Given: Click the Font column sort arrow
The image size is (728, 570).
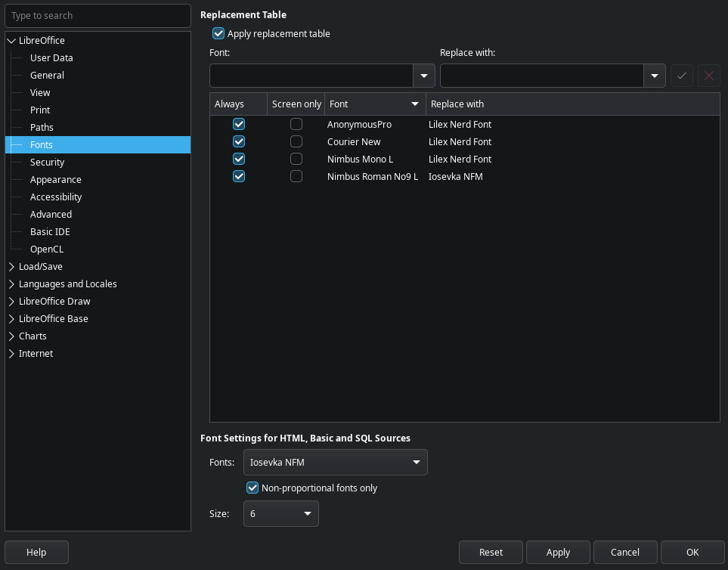Looking at the screenshot, I should [414, 104].
